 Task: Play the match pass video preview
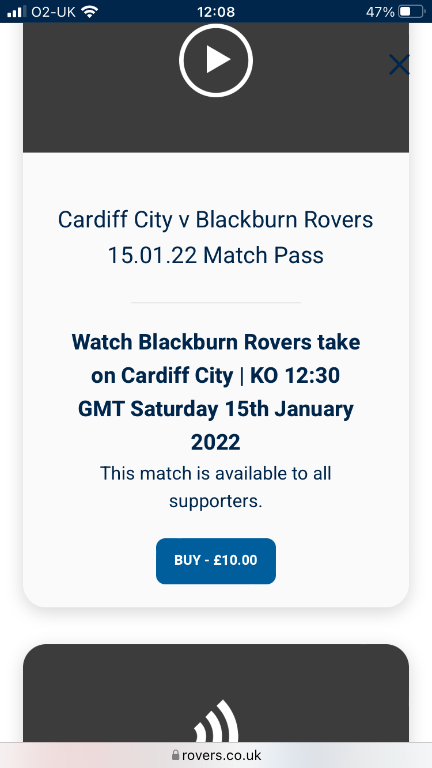coord(216,60)
